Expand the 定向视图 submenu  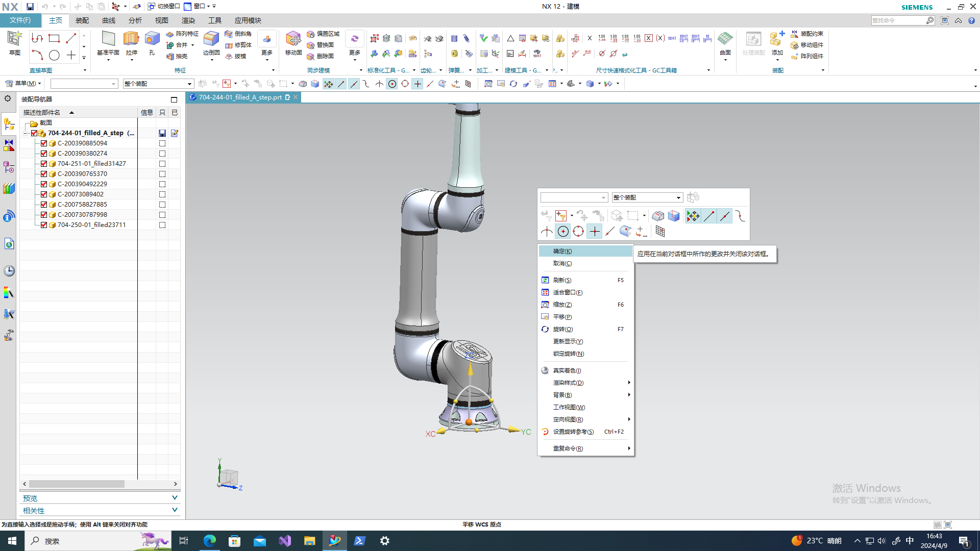586,419
